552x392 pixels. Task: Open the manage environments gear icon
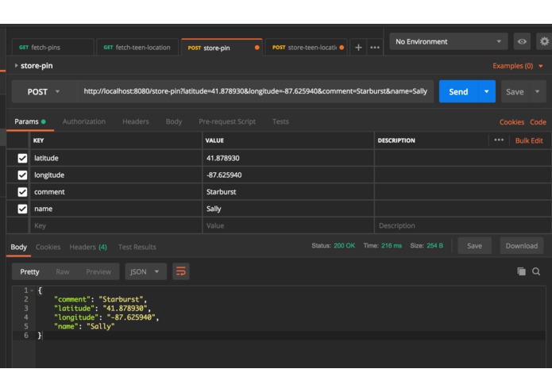pos(544,41)
